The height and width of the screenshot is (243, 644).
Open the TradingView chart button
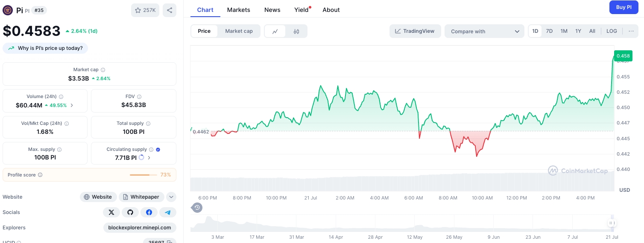[x=415, y=31]
